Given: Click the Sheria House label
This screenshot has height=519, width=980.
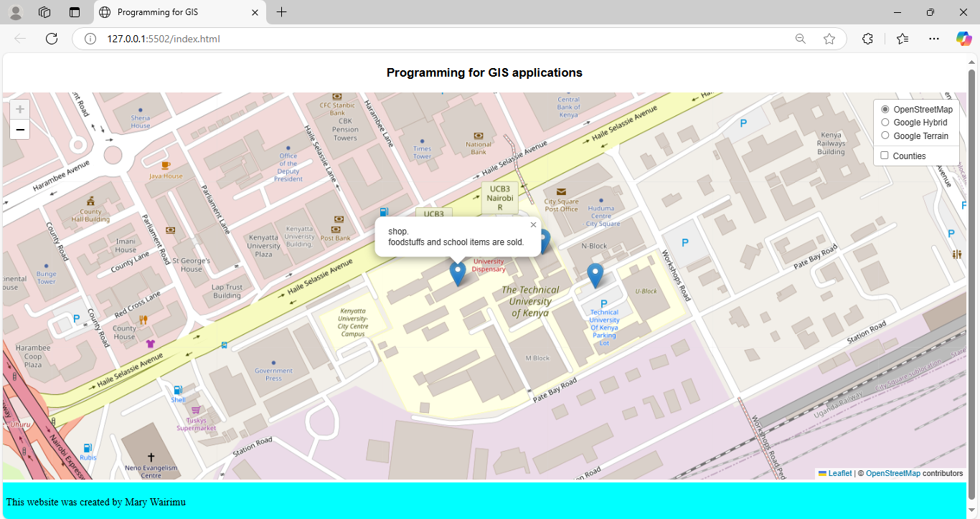Looking at the screenshot, I should (141, 122).
